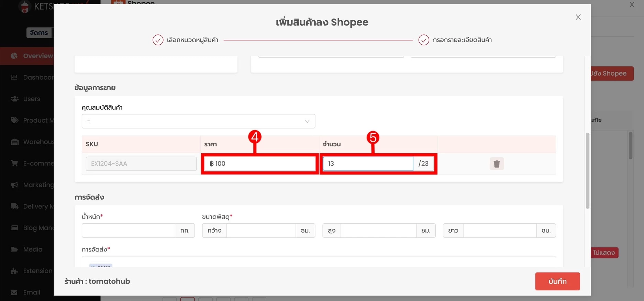
Task: Click the weight input field
Action: coord(129,231)
